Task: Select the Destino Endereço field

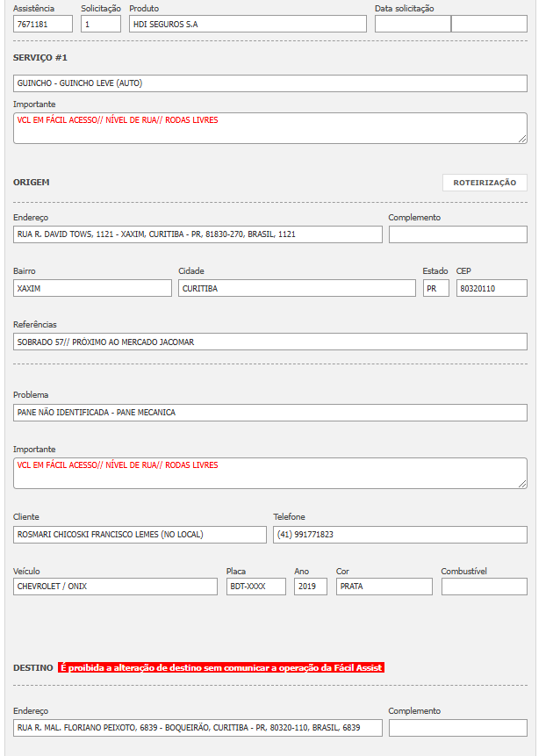Action: [197, 728]
